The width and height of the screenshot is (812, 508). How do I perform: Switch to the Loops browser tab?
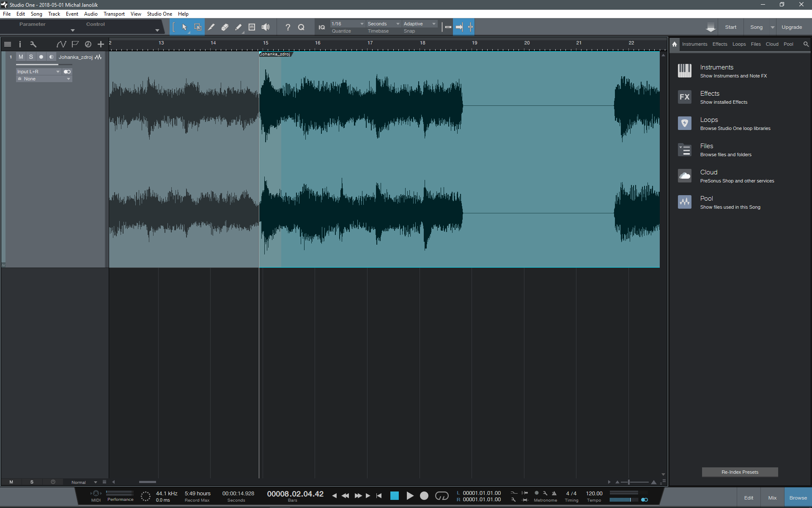tap(739, 44)
